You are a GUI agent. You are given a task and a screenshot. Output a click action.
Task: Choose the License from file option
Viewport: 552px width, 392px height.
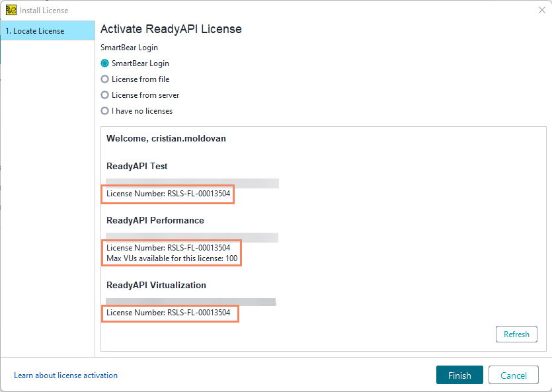(104, 79)
